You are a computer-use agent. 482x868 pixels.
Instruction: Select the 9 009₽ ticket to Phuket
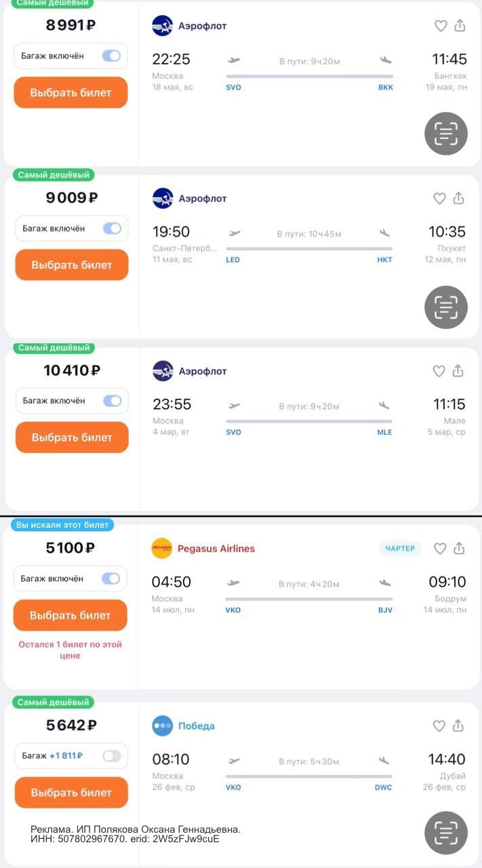tap(72, 264)
